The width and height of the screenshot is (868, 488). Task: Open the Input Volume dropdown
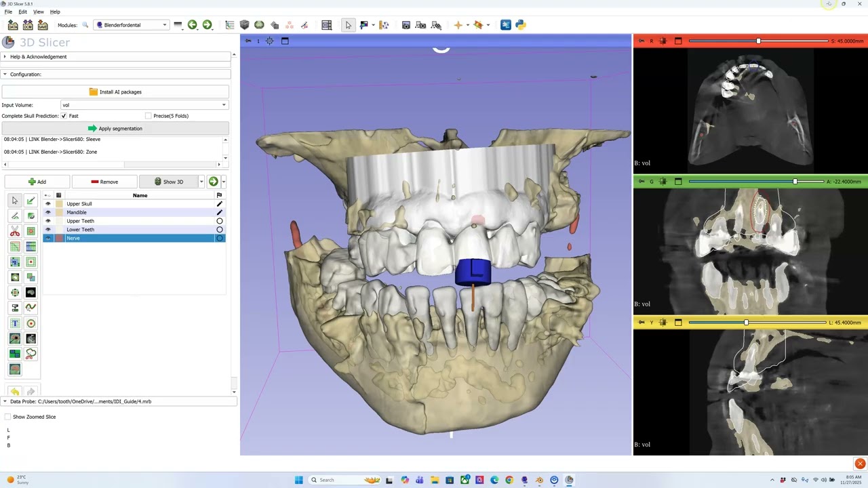click(x=144, y=105)
